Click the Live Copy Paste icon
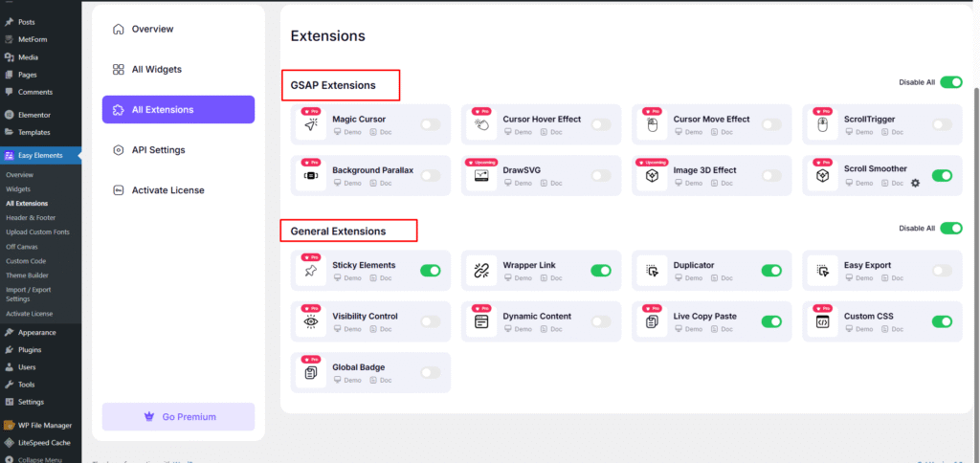 pos(652,322)
